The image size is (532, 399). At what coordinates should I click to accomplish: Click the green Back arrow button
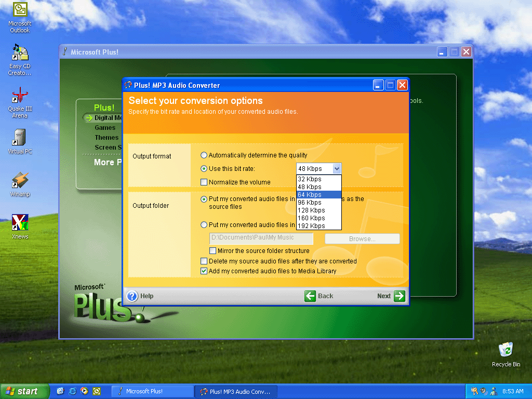tap(310, 296)
